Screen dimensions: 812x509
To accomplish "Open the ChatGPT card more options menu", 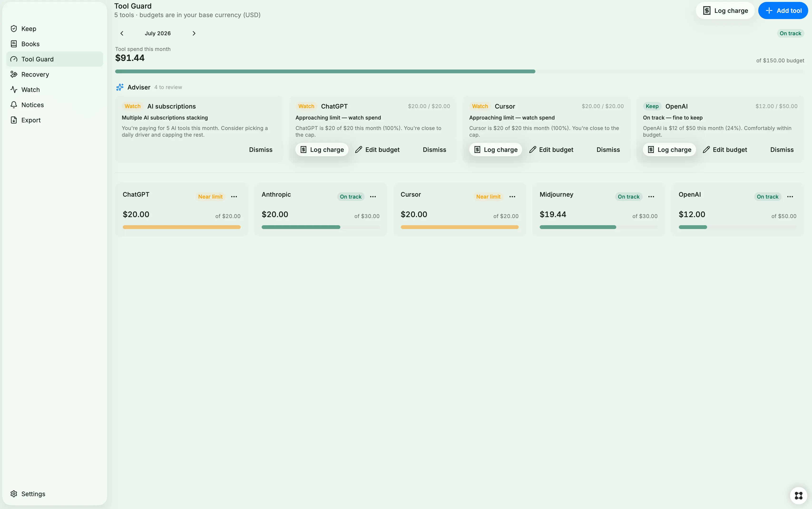I will coord(234,197).
